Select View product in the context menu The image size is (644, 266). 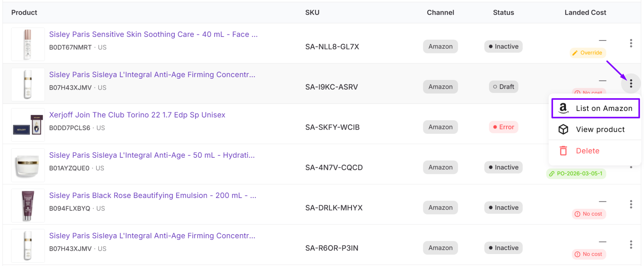(x=595, y=129)
